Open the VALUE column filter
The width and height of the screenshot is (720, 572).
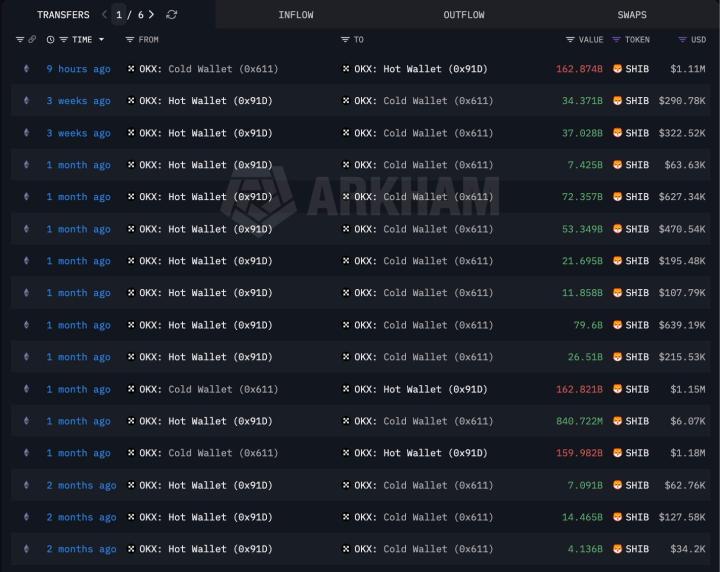570,40
